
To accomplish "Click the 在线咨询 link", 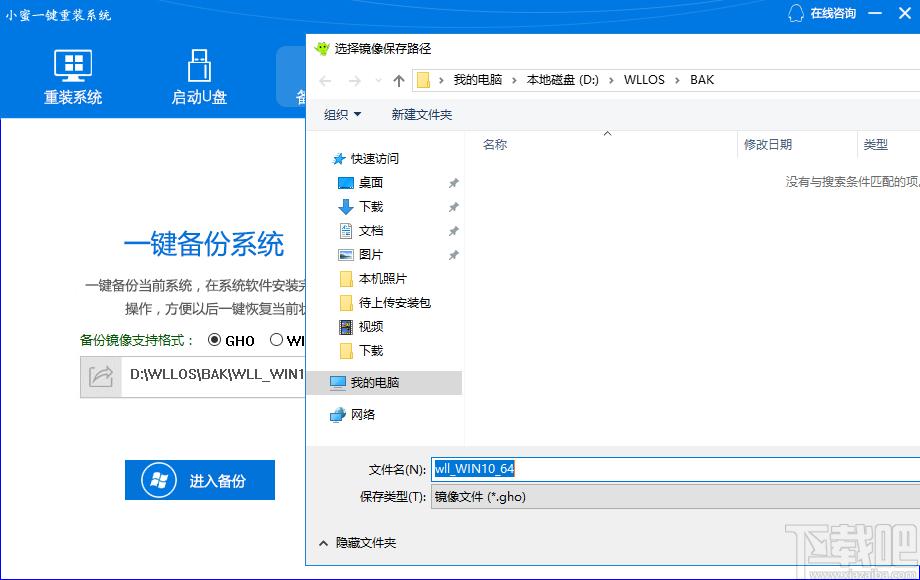I will pos(833,13).
